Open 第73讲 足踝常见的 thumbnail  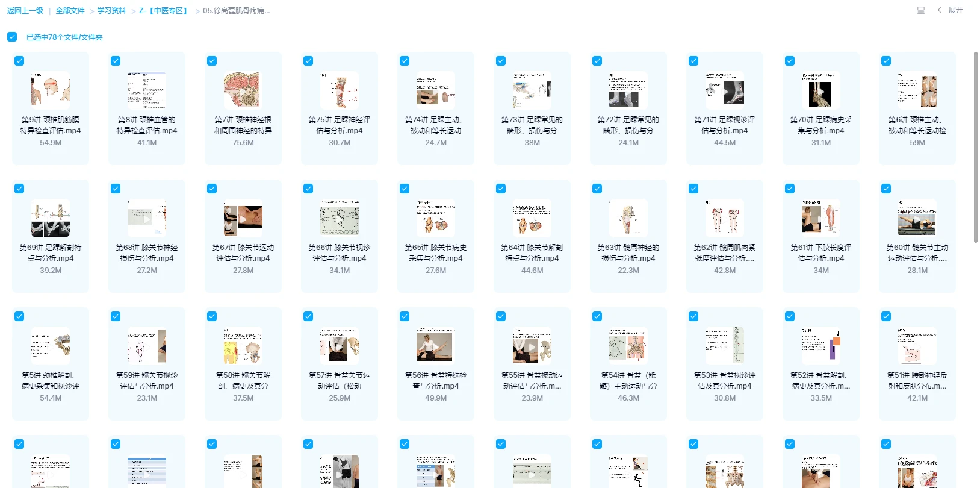coord(532,90)
